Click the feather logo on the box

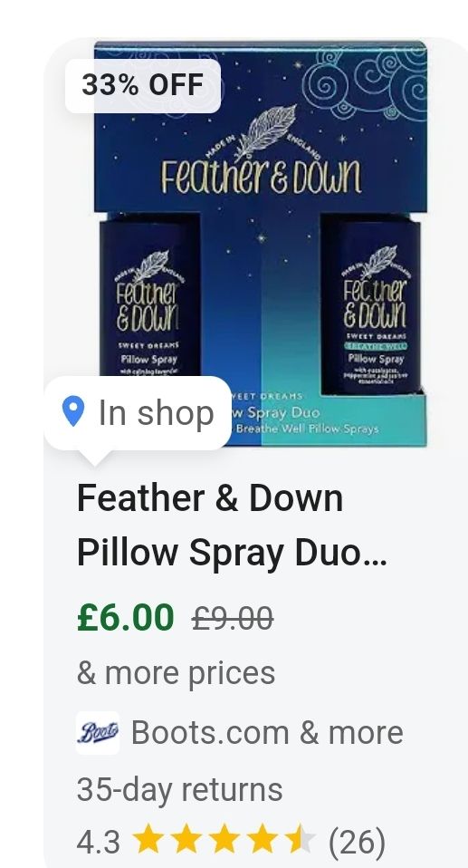[x=265, y=132]
